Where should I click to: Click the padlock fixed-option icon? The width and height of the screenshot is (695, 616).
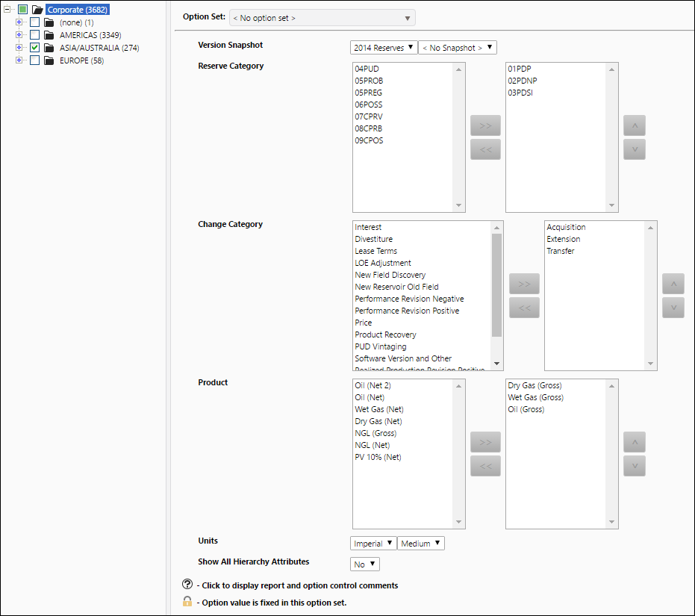pos(187,601)
